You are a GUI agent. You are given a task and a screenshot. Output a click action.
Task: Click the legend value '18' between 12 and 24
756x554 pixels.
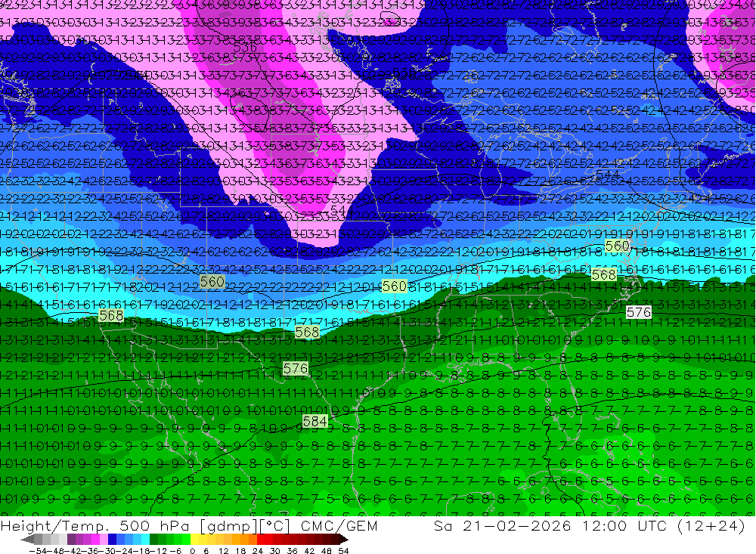point(240,551)
